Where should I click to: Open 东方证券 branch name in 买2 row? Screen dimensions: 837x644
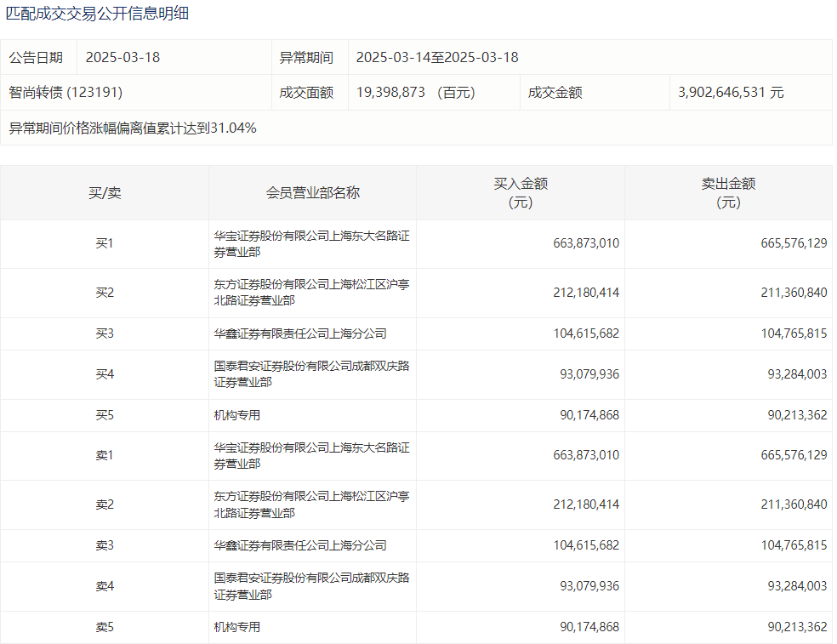(311, 292)
